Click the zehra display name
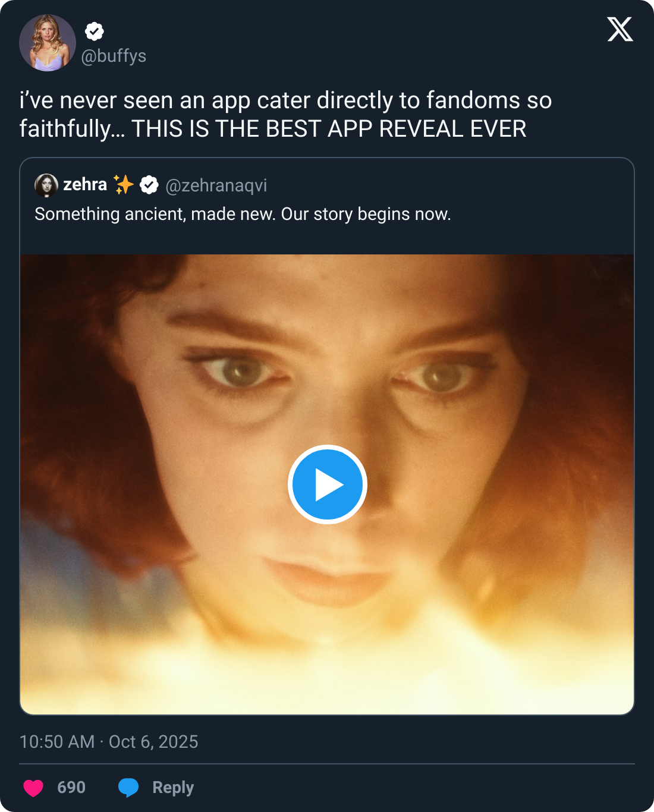 coord(85,185)
